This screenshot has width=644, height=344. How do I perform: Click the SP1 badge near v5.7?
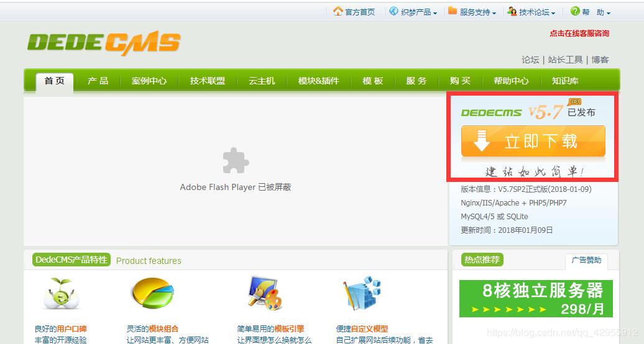click(575, 101)
